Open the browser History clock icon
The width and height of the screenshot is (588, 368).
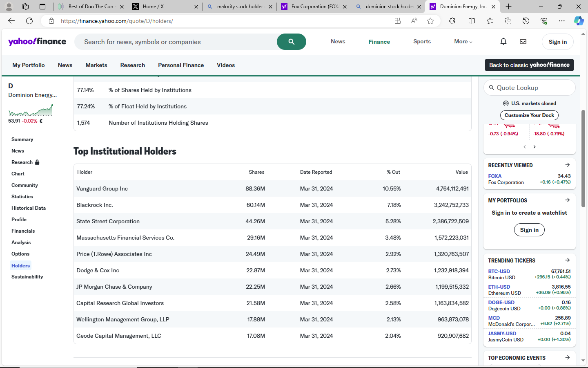click(x=526, y=21)
